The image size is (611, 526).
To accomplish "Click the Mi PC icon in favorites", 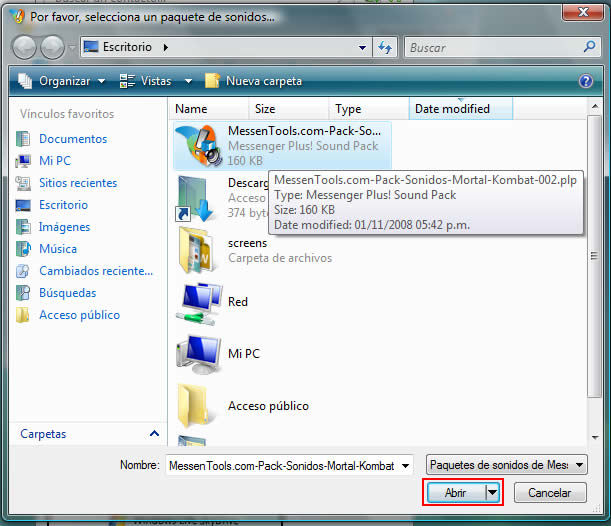I will [x=23, y=161].
